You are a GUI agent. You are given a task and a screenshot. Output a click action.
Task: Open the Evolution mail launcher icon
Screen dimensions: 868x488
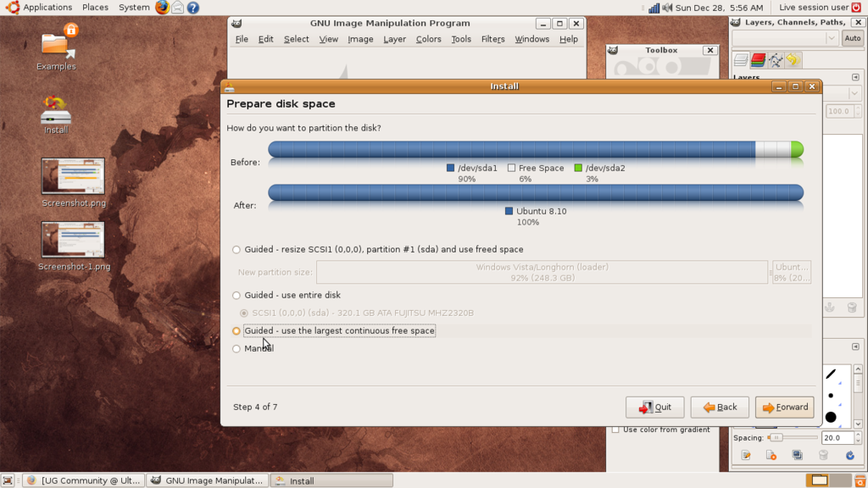(x=178, y=7)
